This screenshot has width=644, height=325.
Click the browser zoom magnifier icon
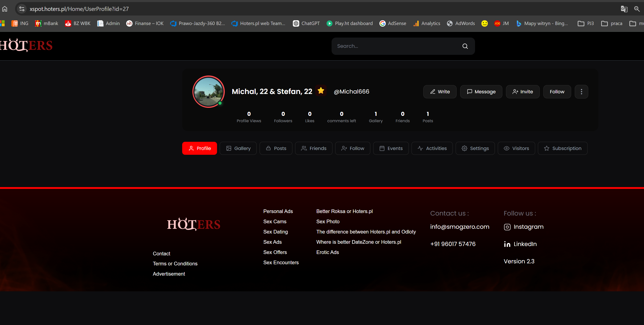pyautogui.click(x=637, y=9)
